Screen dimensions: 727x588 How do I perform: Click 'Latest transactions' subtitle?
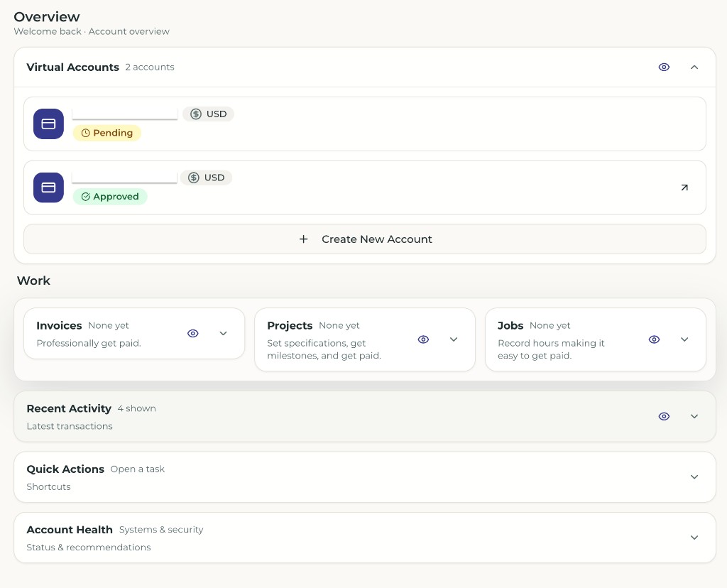click(70, 426)
